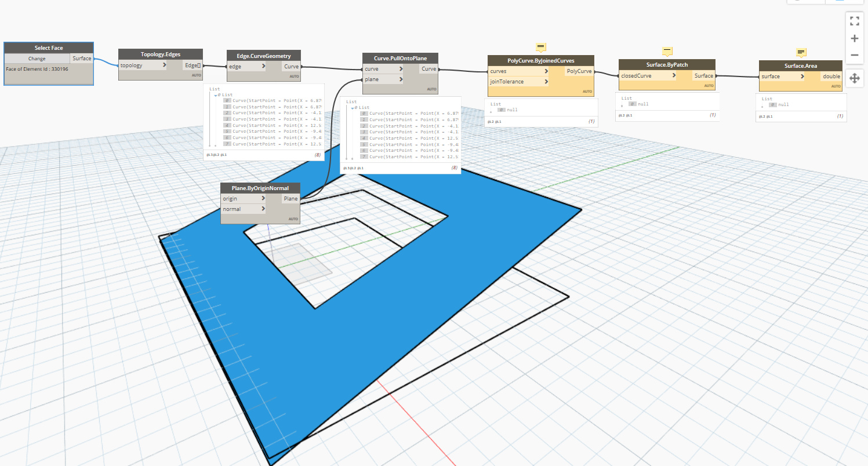Select the Plane.ByOriginNormal node header
Screen dimensions: 868x466
(x=260, y=188)
